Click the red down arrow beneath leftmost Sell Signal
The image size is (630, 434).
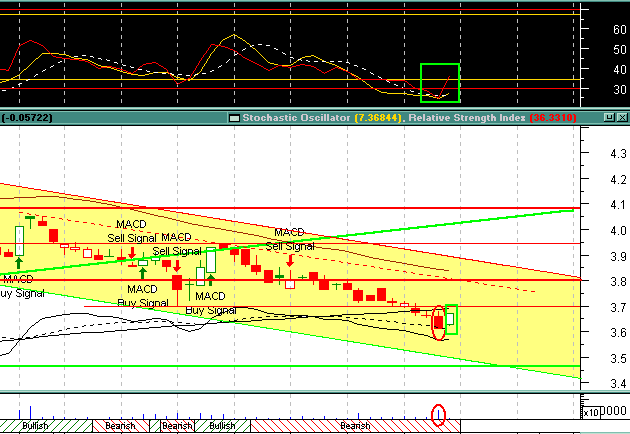click(132, 253)
